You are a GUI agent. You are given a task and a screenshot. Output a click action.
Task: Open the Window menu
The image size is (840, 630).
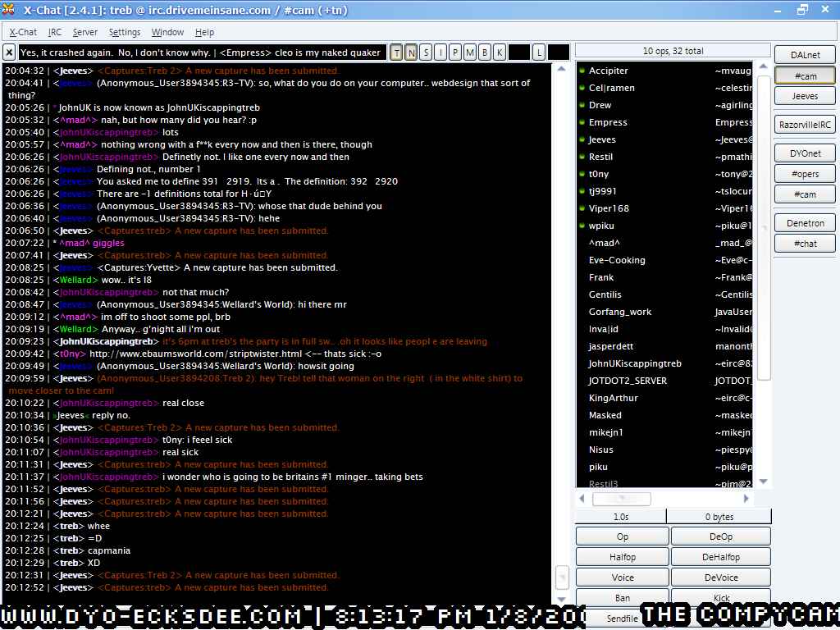pyautogui.click(x=167, y=32)
